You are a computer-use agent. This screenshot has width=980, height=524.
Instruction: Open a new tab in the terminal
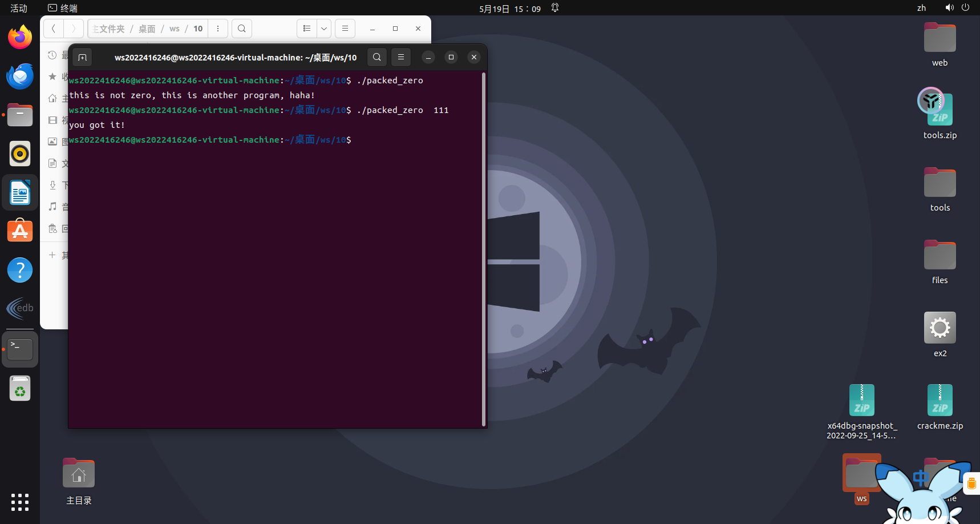82,57
